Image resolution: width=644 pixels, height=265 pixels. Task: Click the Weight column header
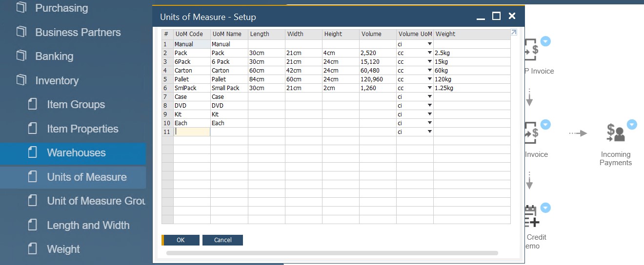click(472, 34)
